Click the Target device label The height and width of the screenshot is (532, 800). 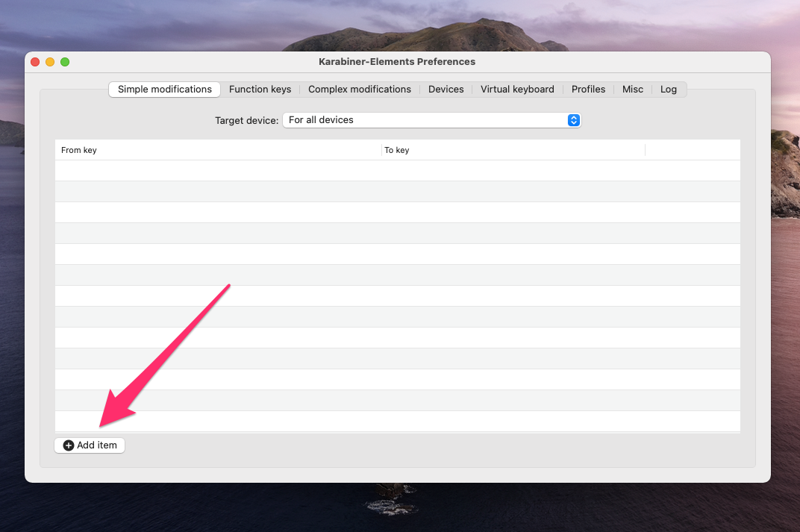click(x=246, y=120)
